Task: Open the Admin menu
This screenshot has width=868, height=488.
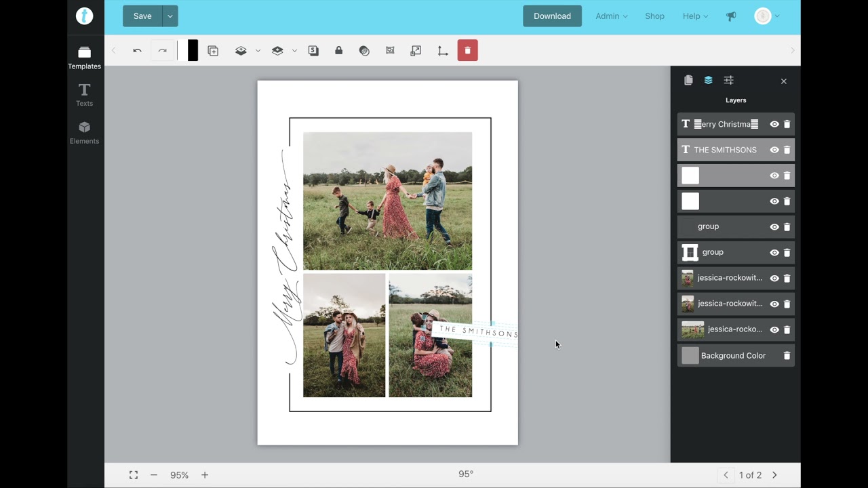Action: click(x=611, y=16)
